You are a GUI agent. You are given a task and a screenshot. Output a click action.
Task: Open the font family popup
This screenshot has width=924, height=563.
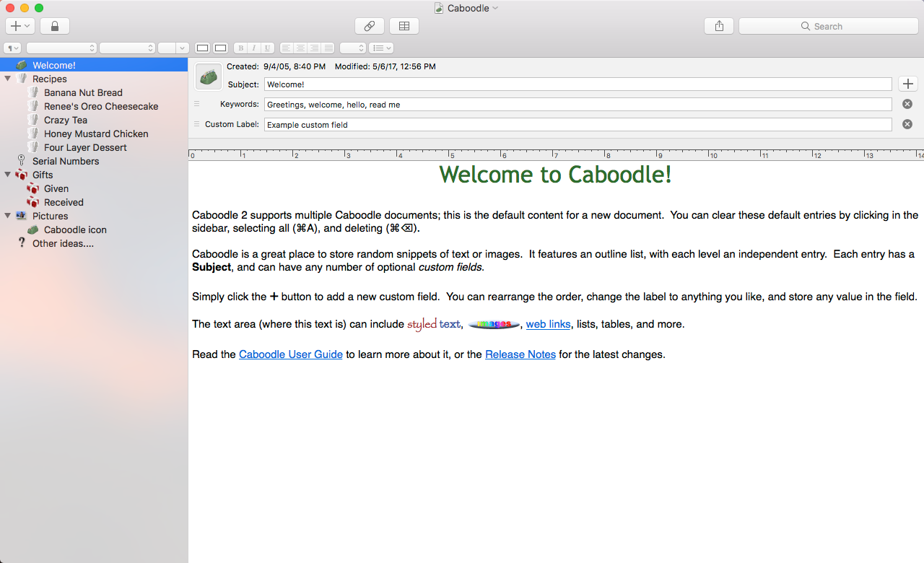61,48
